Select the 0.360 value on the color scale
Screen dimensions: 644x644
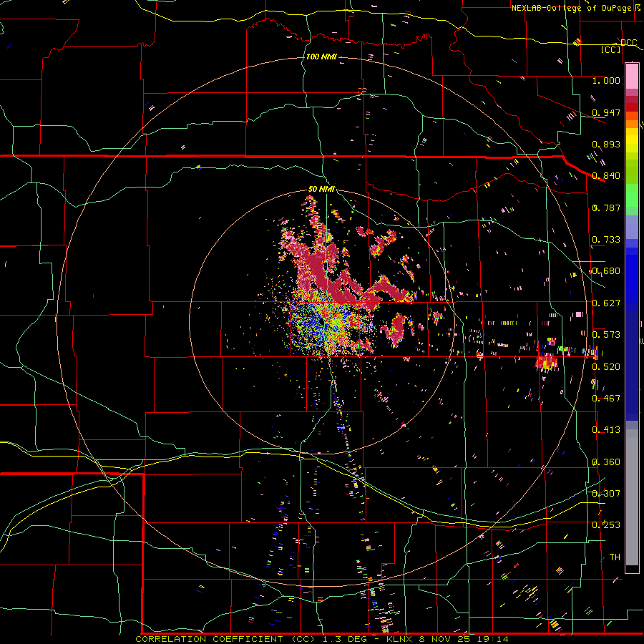pyautogui.click(x=606, y=462)
